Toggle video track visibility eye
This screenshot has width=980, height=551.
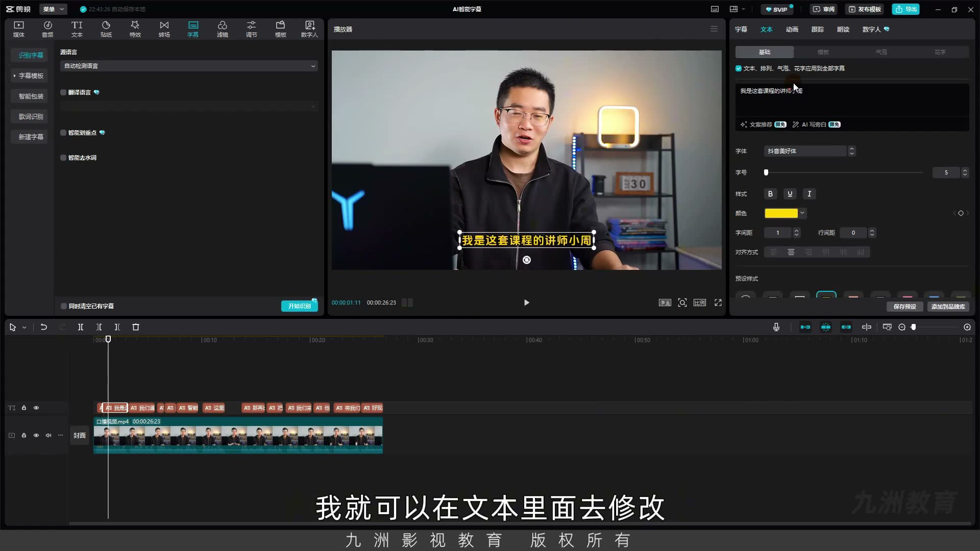[x=36, y=435]
